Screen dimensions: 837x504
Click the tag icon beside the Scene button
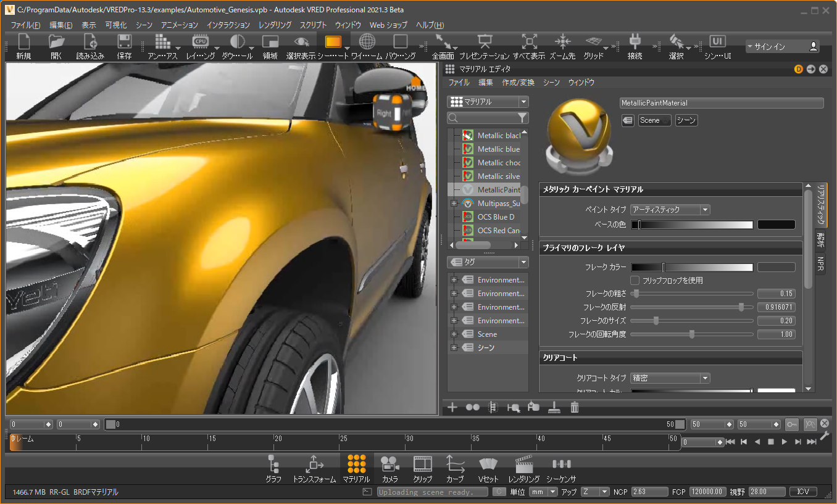tap(627, 120)
